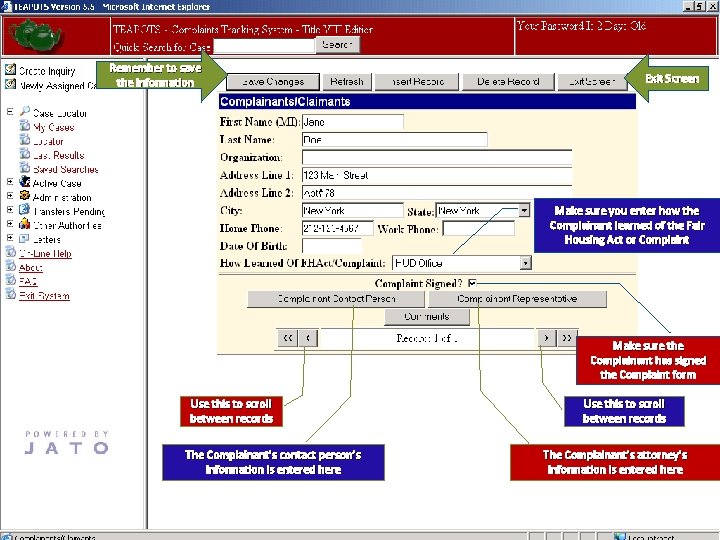This screenshot has width=720, height=540.
Task: Open Newly Assigned Cases from sidebar
Action: 58,86
